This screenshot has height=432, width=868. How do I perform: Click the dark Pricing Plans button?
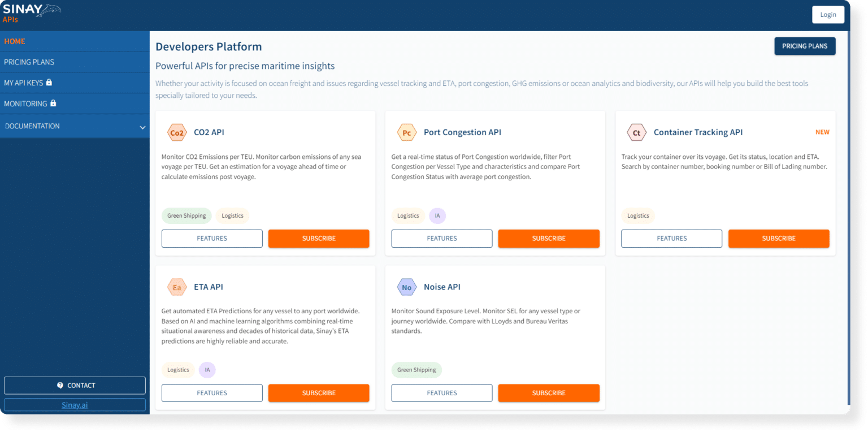pyautogui.click(x=805, y=46)
